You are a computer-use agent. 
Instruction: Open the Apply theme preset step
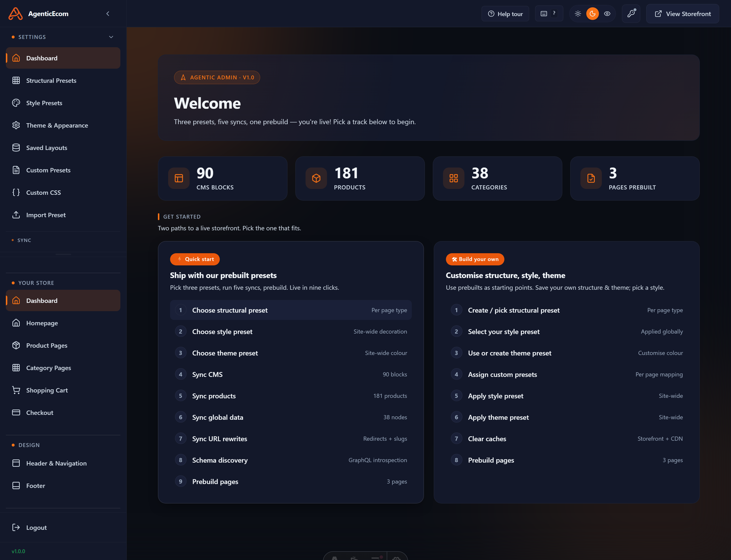click(x=567, y=417)
